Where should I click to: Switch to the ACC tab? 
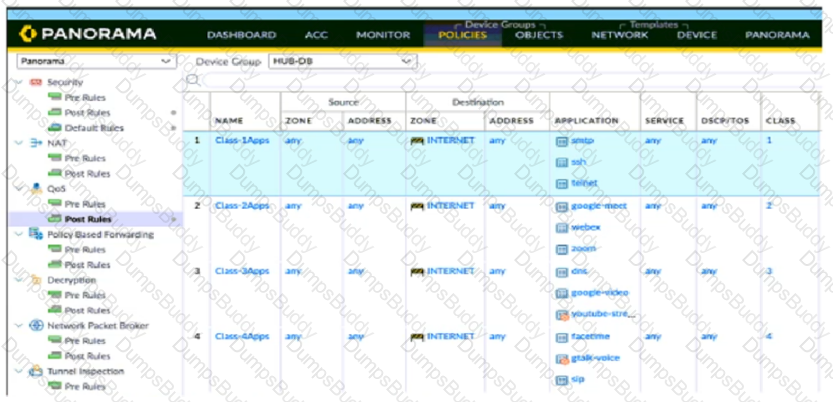coord(316,35)
